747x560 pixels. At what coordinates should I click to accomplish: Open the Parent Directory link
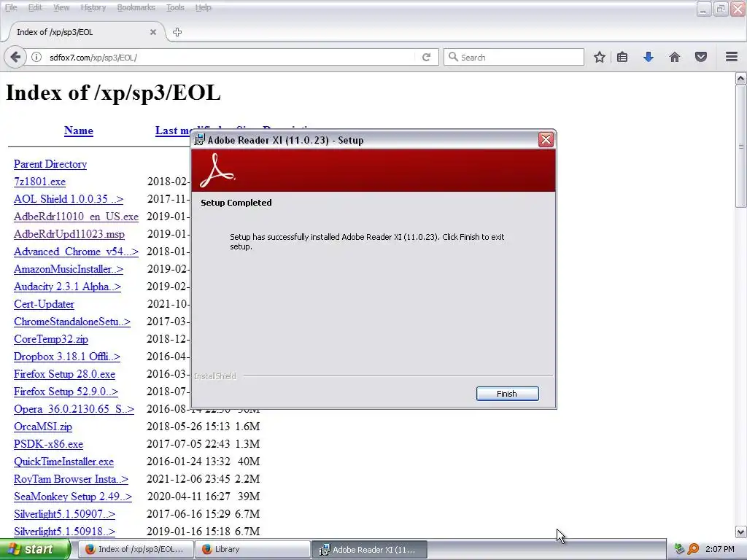tap(50, 164)
